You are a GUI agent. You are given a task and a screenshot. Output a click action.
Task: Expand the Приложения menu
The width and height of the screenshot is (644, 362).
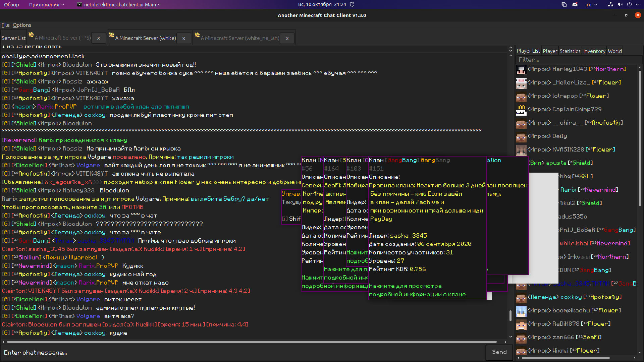pos(47,4)
